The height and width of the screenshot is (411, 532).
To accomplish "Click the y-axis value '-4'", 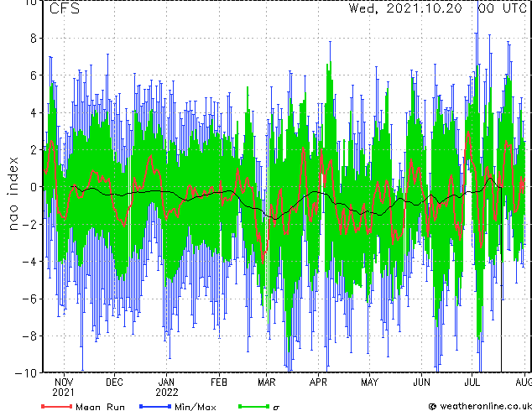I will coord(29,262).
